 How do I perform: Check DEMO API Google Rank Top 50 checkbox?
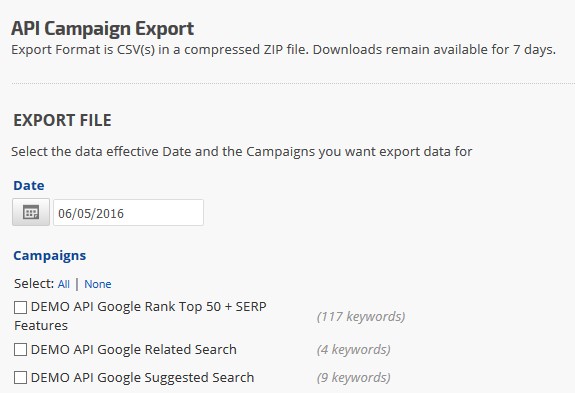click(x=21, y=307)
